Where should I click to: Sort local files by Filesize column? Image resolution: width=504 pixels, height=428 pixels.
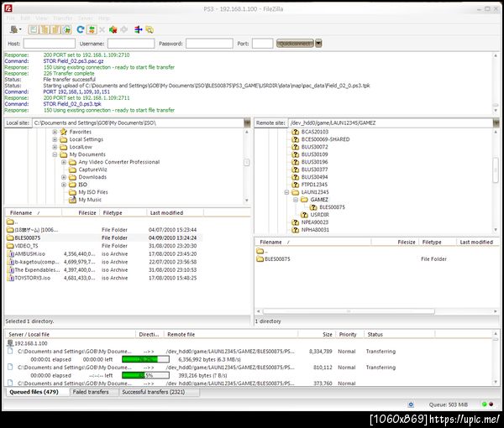pyautogui.click(x=81, y=213)
